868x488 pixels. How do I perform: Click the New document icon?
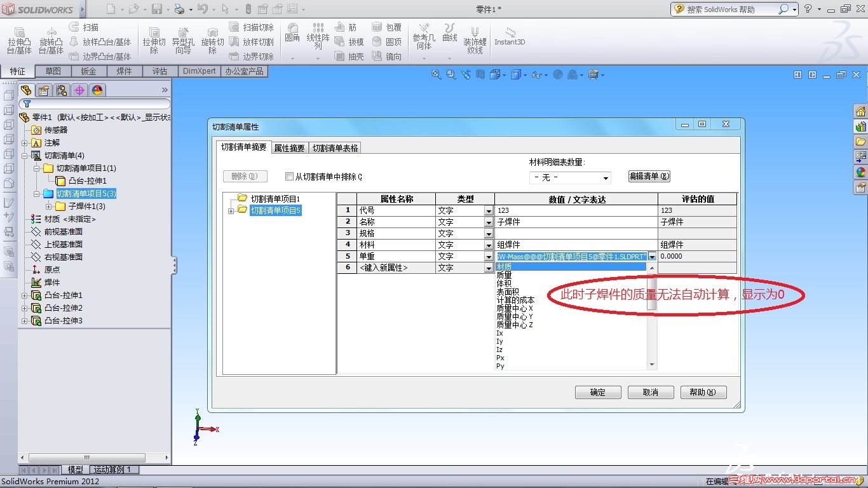click(111, 9)
